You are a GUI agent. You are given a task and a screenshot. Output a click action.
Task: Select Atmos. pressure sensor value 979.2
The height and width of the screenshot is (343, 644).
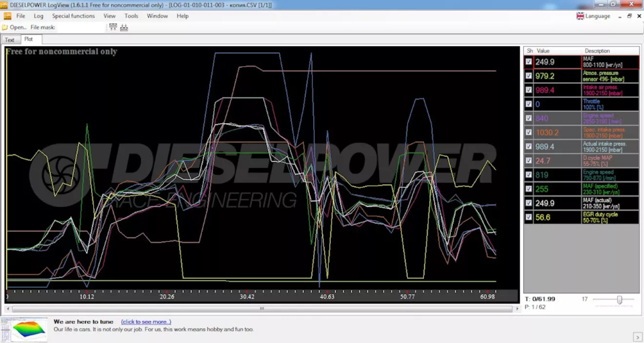click(x=558, y=76)
